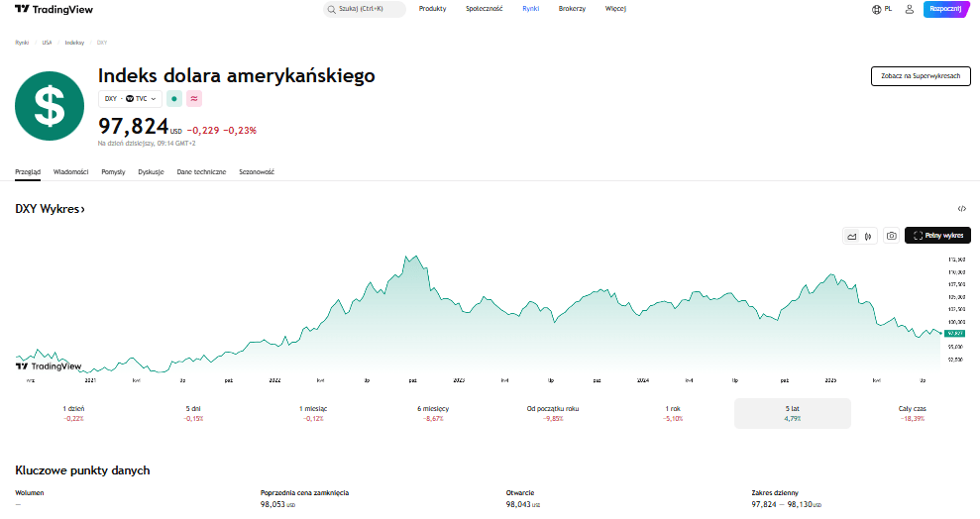
Task: Click the Pełny wykres button
Action: pos(937,236)
